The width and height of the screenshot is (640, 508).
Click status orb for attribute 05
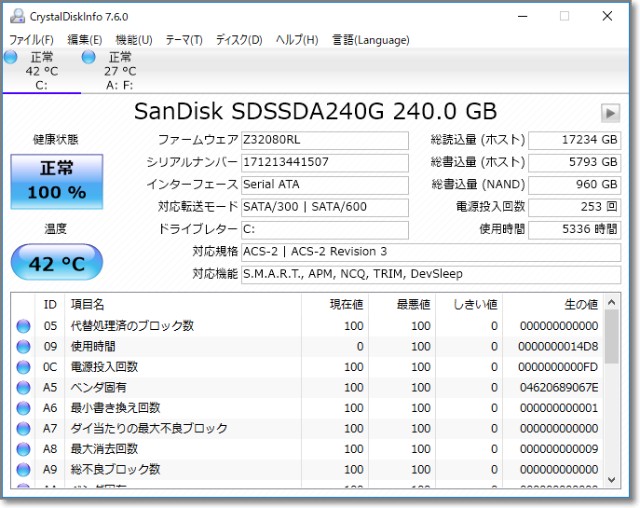[23, 326]
